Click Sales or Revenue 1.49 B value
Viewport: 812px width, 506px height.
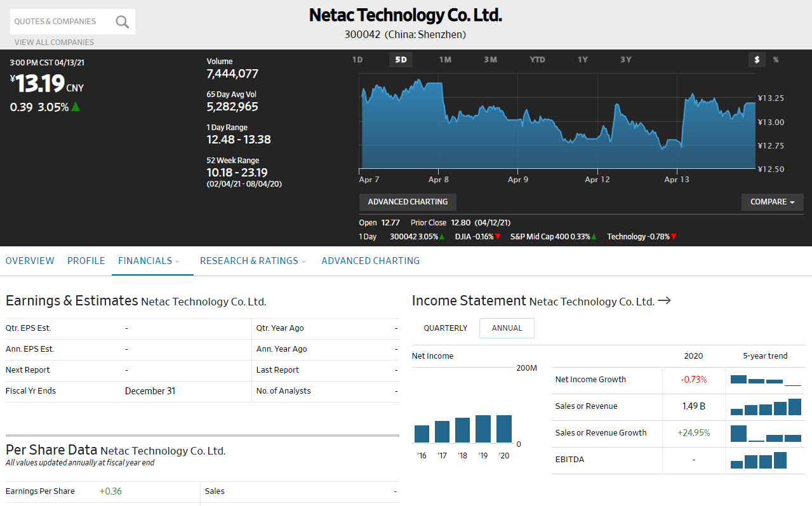(x=694, y=406)
